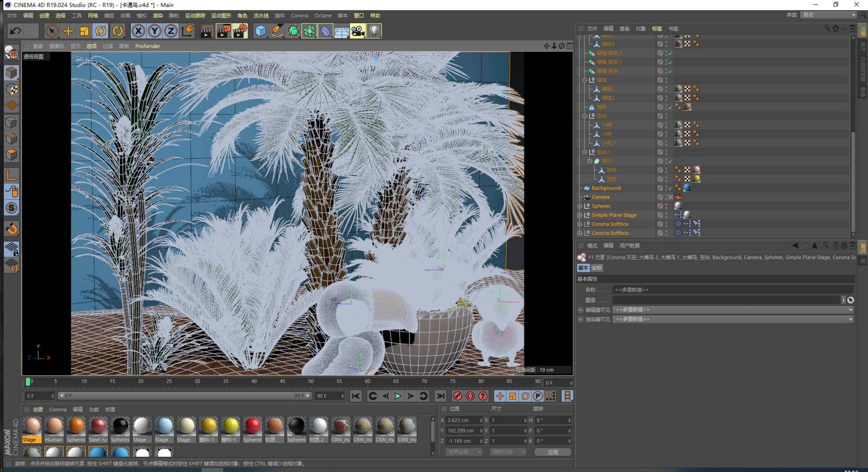The width and height of the screenshot is (868, 472).
Task: Click the 应用 apply button
Action: (552, 452)
